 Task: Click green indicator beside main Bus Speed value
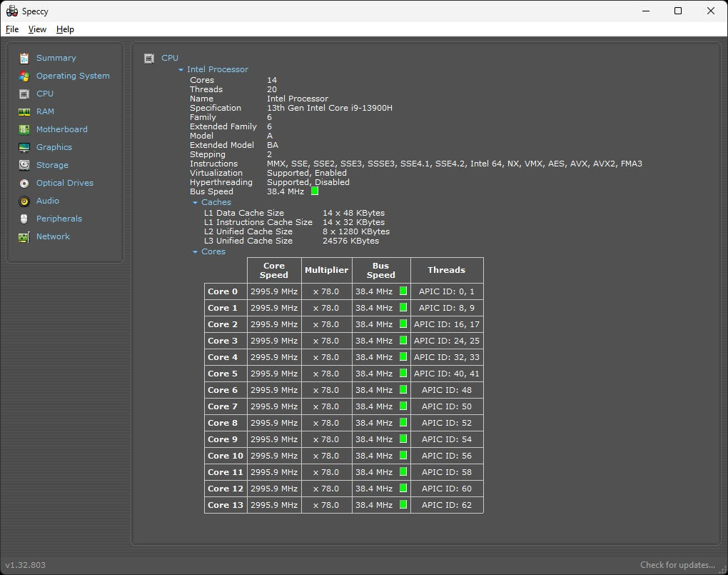[315, 191]
